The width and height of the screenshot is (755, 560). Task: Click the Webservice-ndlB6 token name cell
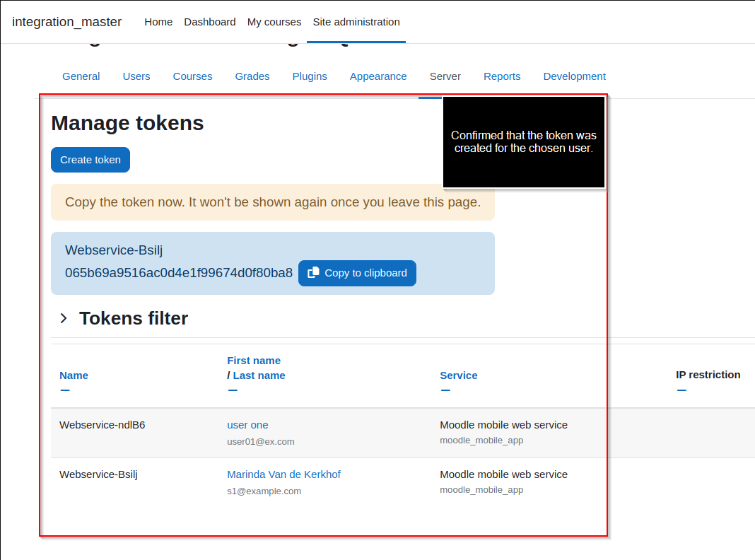(x=102, y=425)
